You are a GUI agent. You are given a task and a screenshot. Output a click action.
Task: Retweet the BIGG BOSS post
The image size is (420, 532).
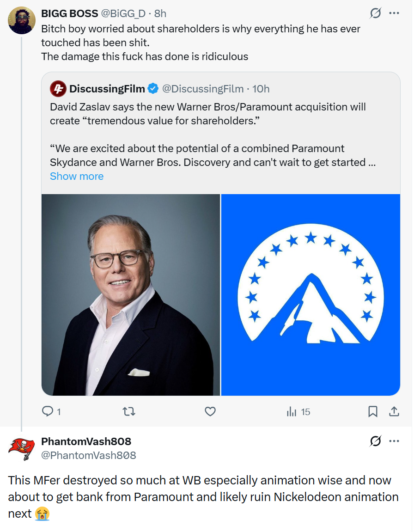click(x=129, y=411)
